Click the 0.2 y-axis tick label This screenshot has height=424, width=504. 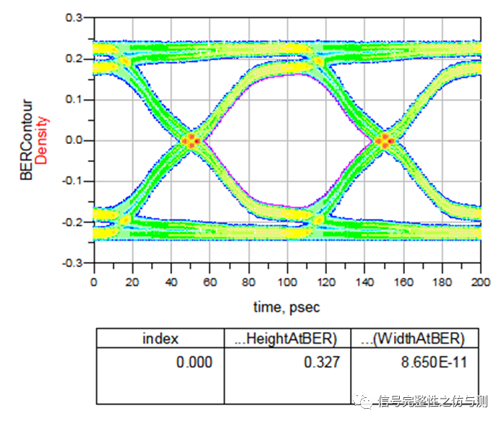[74, 59]
